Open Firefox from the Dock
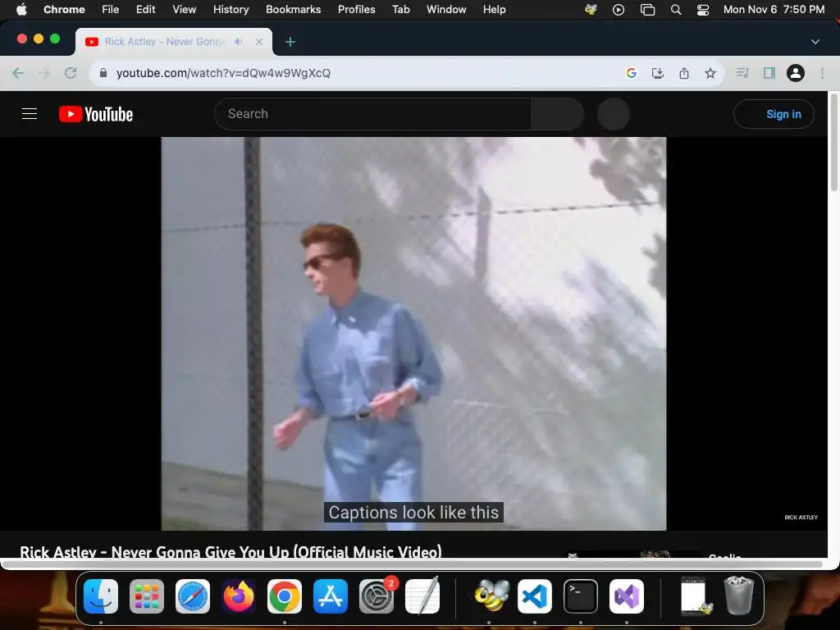840x630 pixels. (x=239, y=596)
